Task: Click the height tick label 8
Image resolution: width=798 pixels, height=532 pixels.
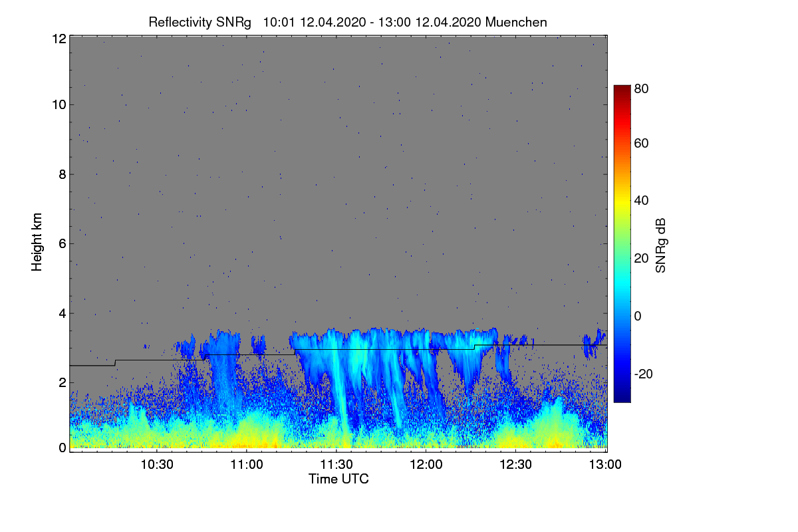Action: pyautogui.click(x=63, y=174)
